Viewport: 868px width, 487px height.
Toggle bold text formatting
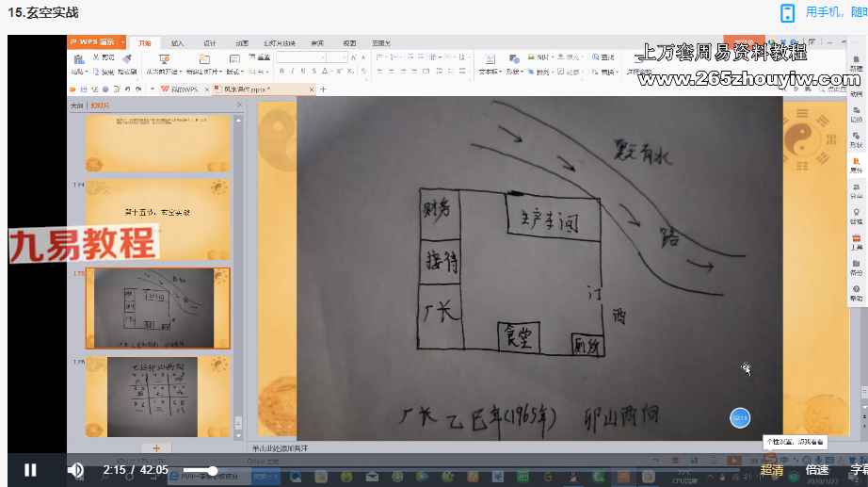pos(281,72)
